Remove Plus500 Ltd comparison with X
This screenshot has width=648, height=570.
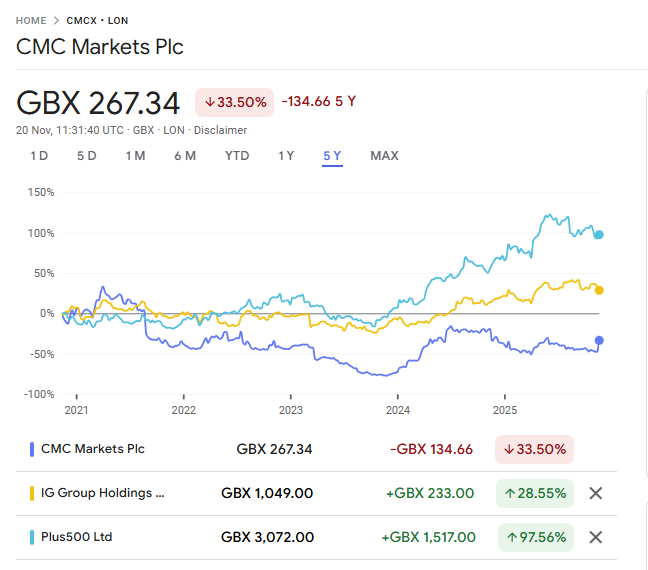pos(596,537)
